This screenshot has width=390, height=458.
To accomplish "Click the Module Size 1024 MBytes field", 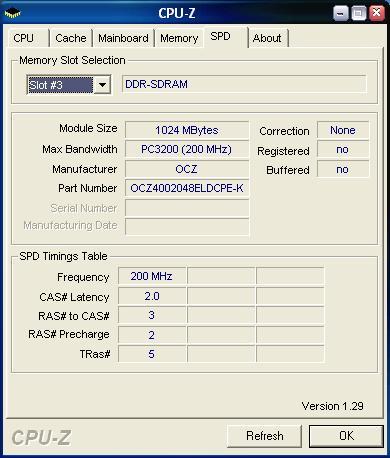I will 187,130.
